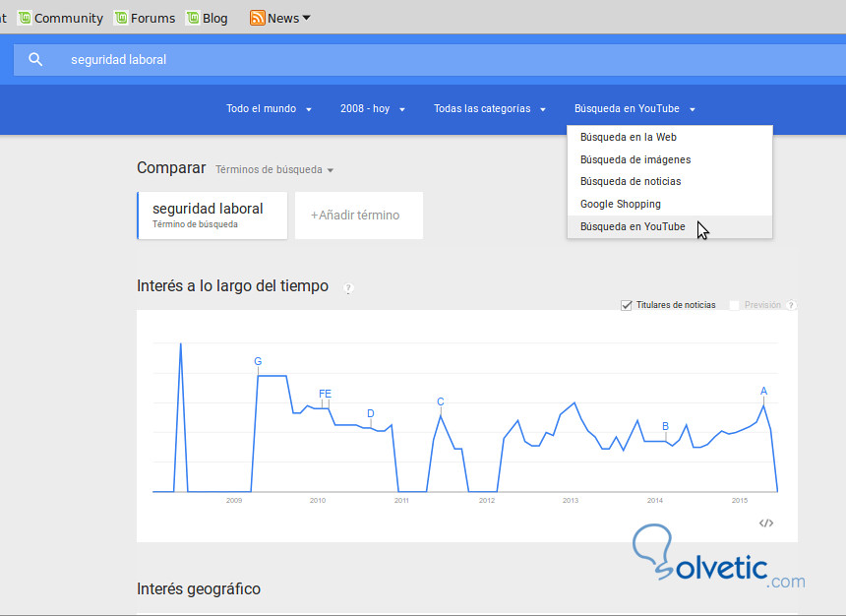The height and width of the screenshot is (616, 846).
Task: Select Búsqueda de imágenes option
Action: [670, 159]
